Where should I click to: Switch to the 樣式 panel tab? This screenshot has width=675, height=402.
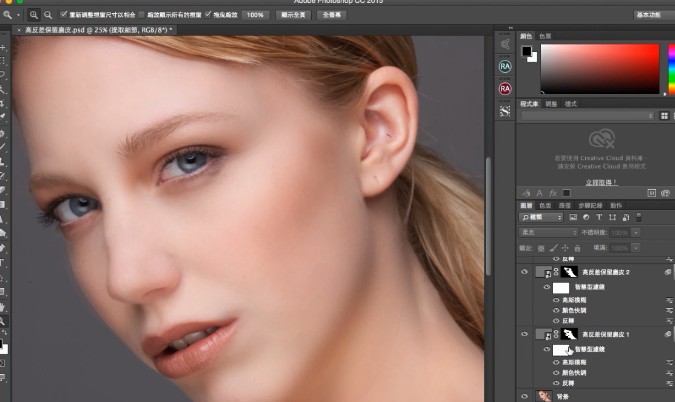pyautogui.click(x=570, y=104)
